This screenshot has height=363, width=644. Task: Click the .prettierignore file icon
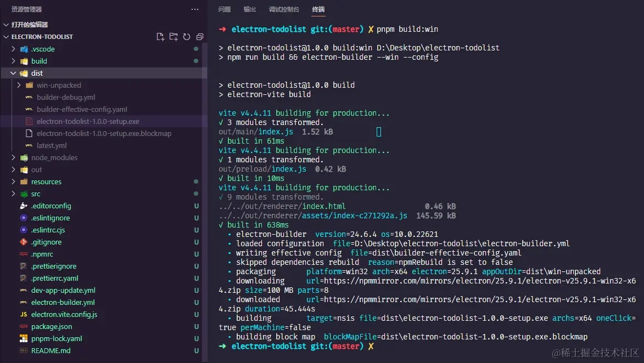[x=24, y=266]
